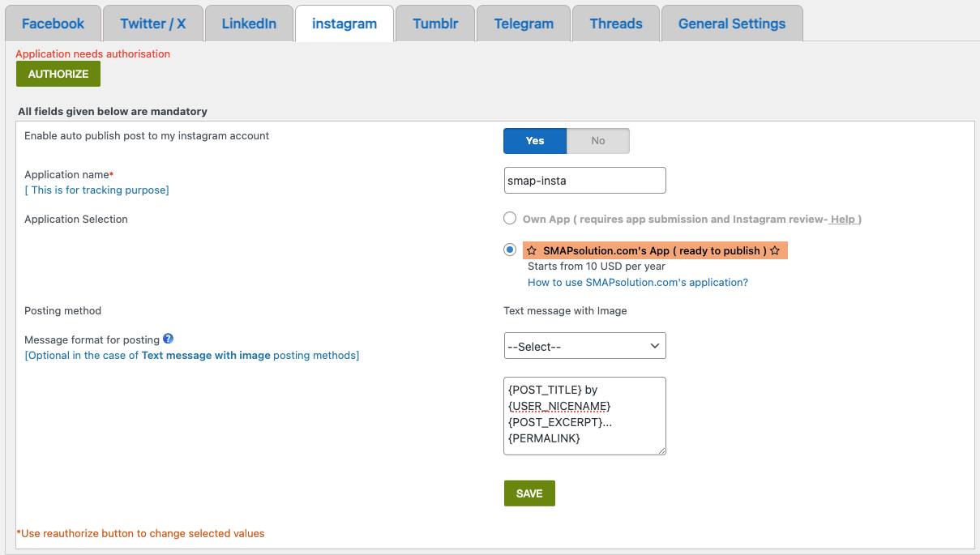Go to General Settings tab
The image size is (980, 555).
tap(732, 23)
